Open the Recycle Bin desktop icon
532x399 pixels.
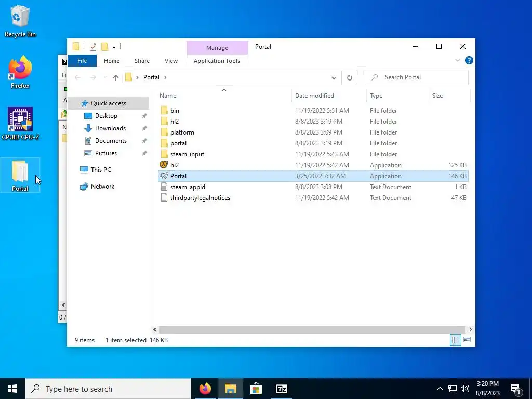click(20, 21)
